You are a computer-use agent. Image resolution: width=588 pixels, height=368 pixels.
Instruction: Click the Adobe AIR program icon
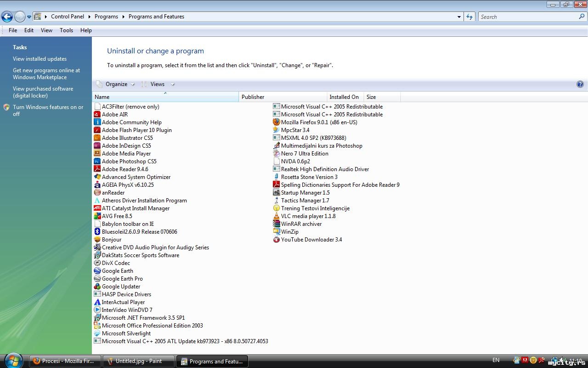[97, 115]
